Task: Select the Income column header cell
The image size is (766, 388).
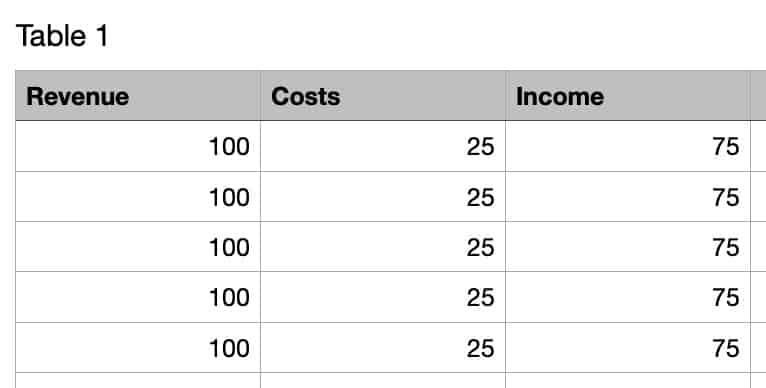Action: (x=628, y=96)
